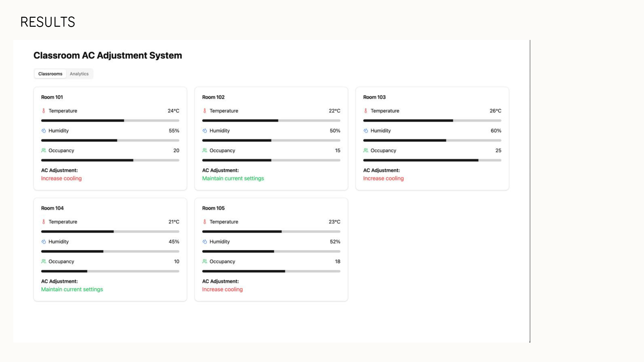Click Room 105 occupancy people icon
Screen dimensions: 644x362
205,262
